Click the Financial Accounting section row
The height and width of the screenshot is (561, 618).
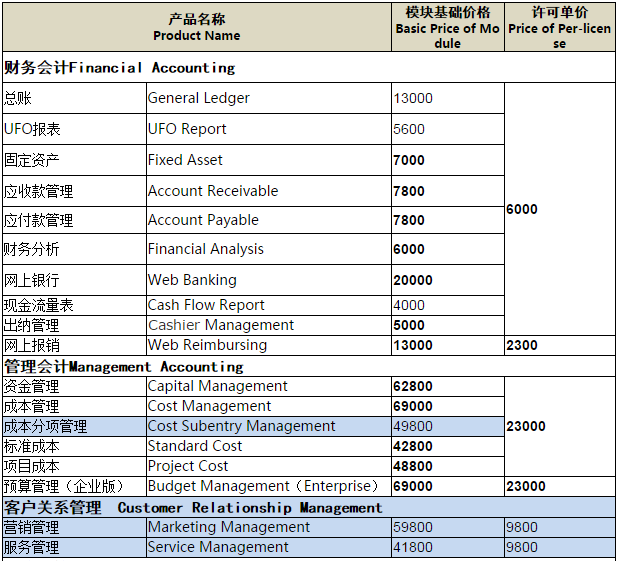pyautogui.click(x=120, y=68)
